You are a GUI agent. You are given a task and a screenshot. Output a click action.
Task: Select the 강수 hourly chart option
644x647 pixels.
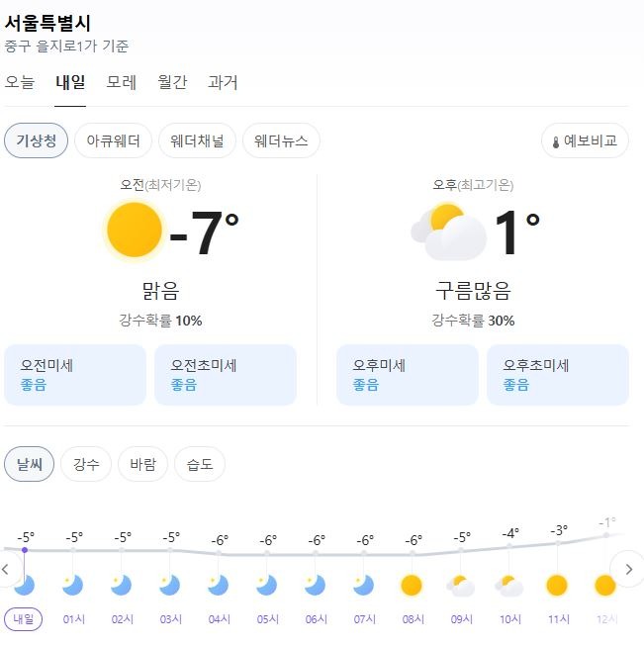(x=86, y=464)
